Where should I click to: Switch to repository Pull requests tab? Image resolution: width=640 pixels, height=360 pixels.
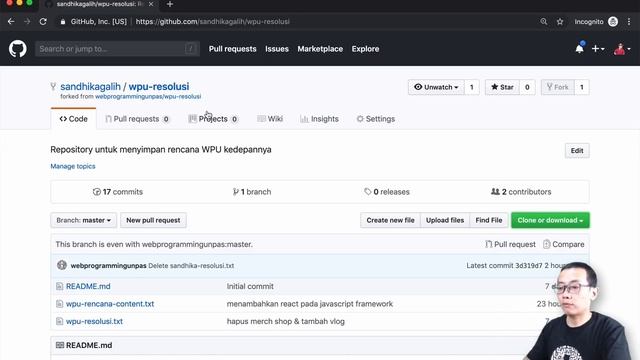click(x=137, y=119)
